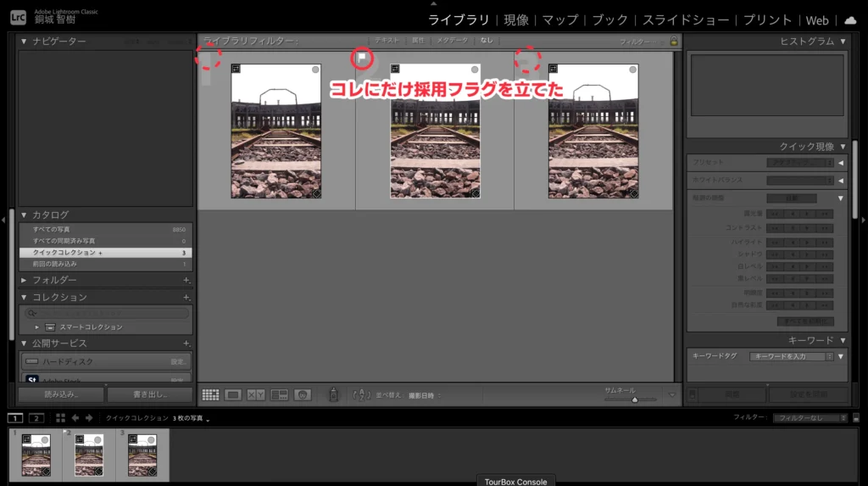Viewport: 868px width, 486px height.
Task: Collapse the キーワード panel
Action: [x=843, y=341]
